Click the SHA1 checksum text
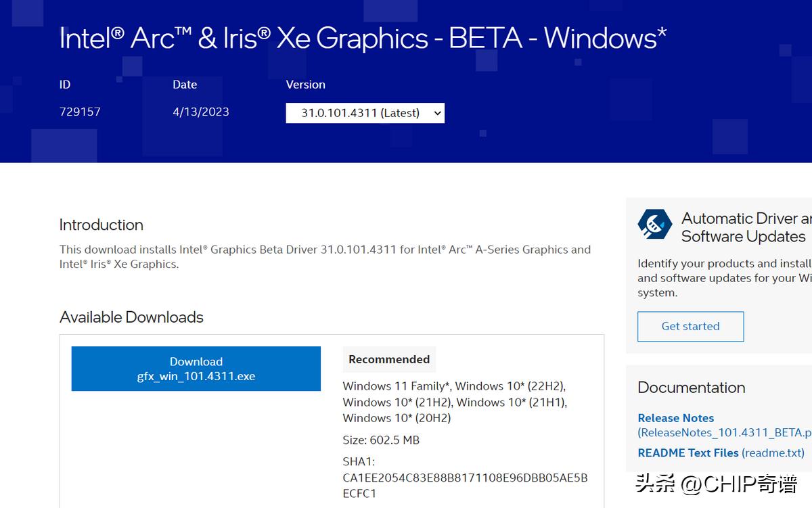The image size is (812, 508). [x=465, y=477]
